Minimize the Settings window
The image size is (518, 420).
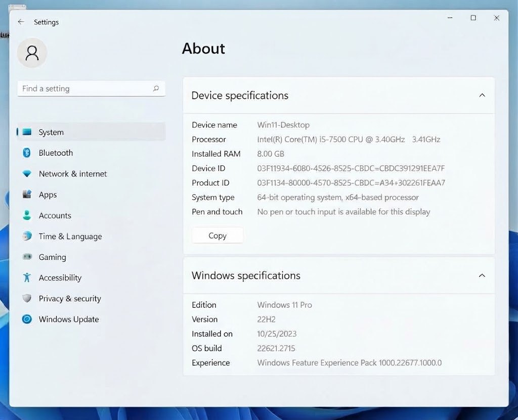coord(450,18)
